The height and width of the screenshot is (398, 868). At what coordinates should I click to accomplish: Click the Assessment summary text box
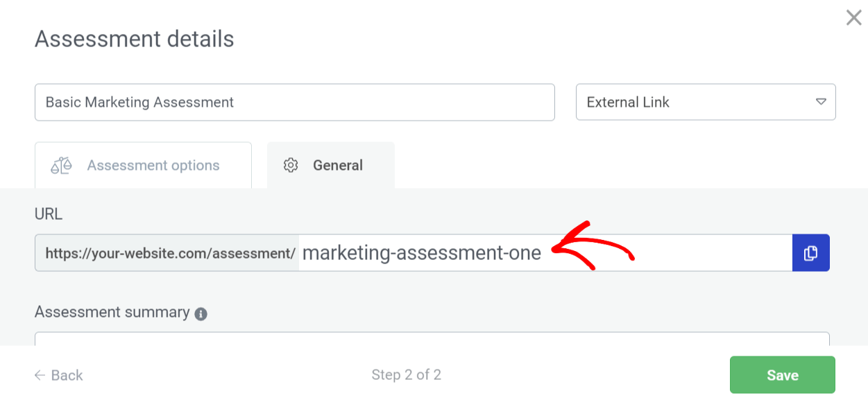tap(432, 338)
